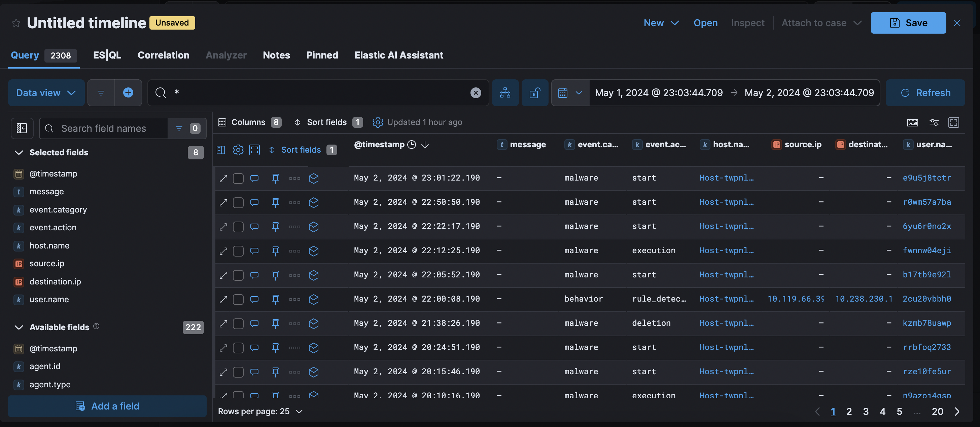Go to page 3 of results
Image resolution: width=980 pixels, height=427 pixels.
coord(866,412)
